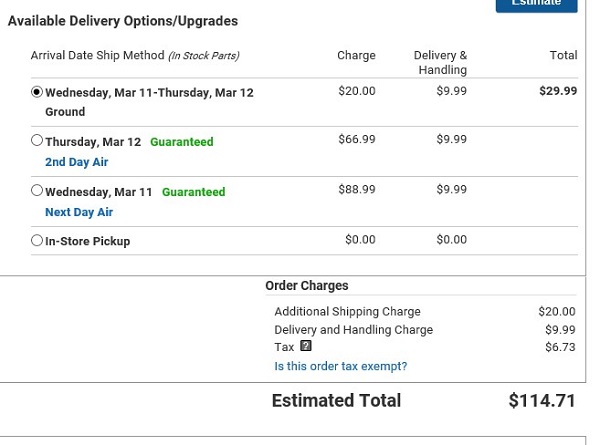Choose the 2nd Day Air radio button
The height and width of the screenshot is (445, 600).
[x=37, y=141]
